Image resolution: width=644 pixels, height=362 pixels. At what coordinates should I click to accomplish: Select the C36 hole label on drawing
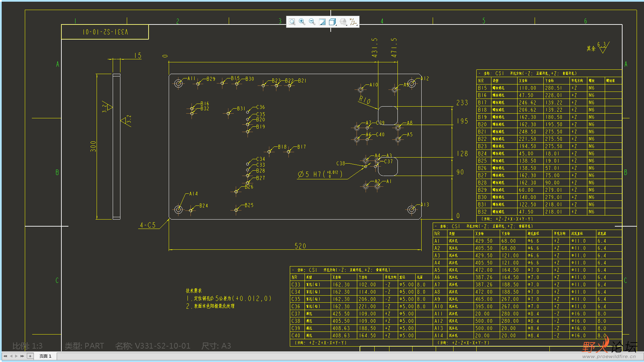coord(261,107)
